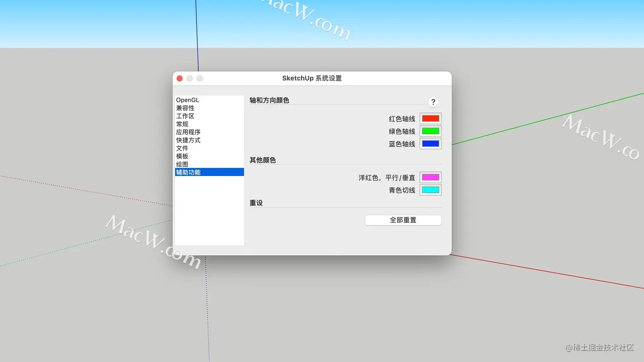
Task: Close the SketchUp 系统设置 window
Action: (180, 78)
